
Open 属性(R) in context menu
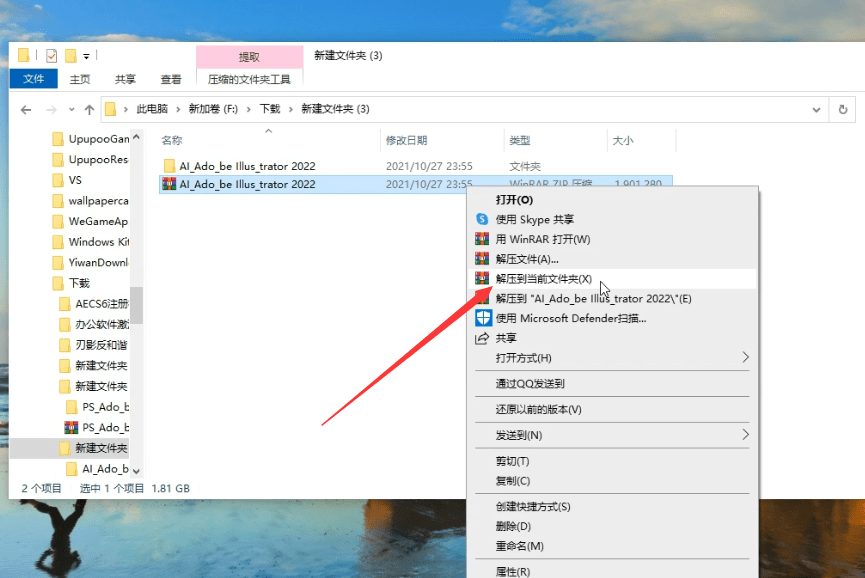(x=612, y=571)
